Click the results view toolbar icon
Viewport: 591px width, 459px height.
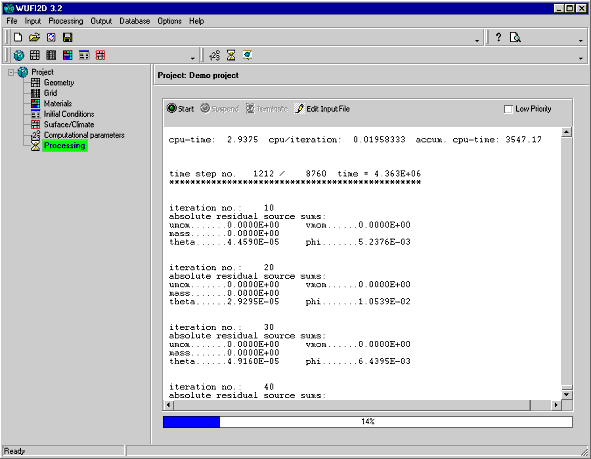pyautogui.click(x=247, y=55)
